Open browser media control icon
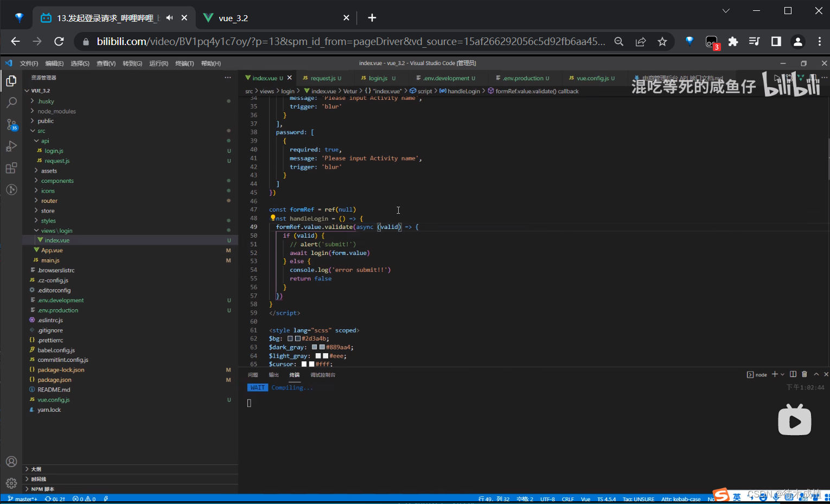830x504 pixels. pyautogui.click(x=755, y=41)
